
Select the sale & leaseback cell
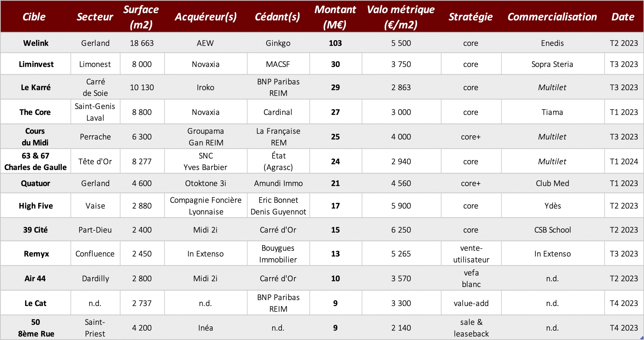tap(471, 328)
